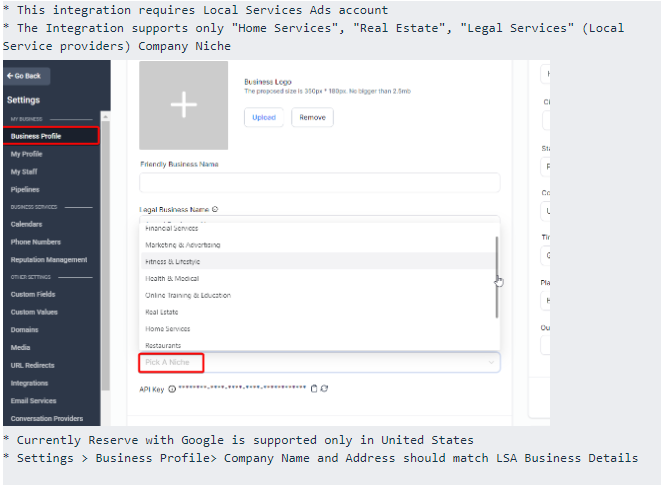
Task: Open Business Profile in settings sidebar
Action: (x=36, y=136)
